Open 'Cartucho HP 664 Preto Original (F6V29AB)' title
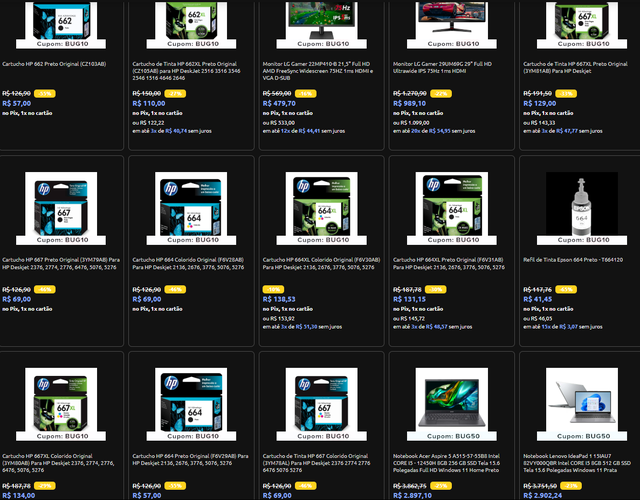This screenshot has height=500, width=640. 190,460
